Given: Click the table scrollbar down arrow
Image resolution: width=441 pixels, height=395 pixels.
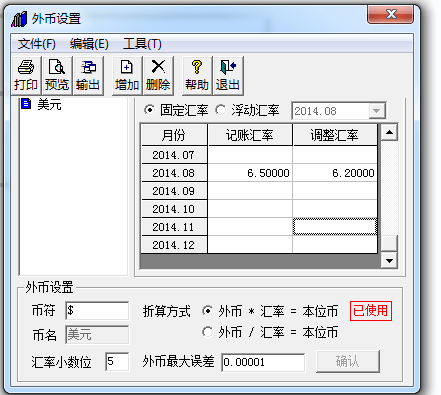Looking at the screenshot, I should [x=389, y=260].
